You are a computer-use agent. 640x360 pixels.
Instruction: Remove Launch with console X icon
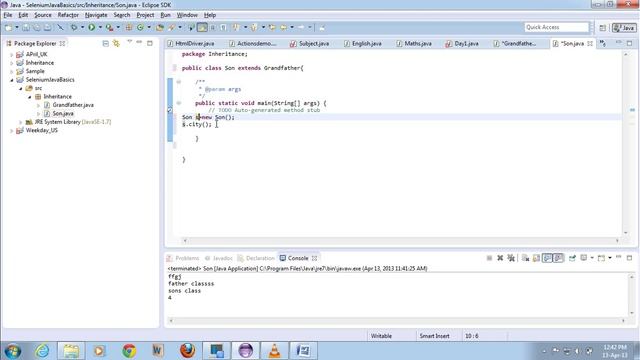(x=500, y=258)
